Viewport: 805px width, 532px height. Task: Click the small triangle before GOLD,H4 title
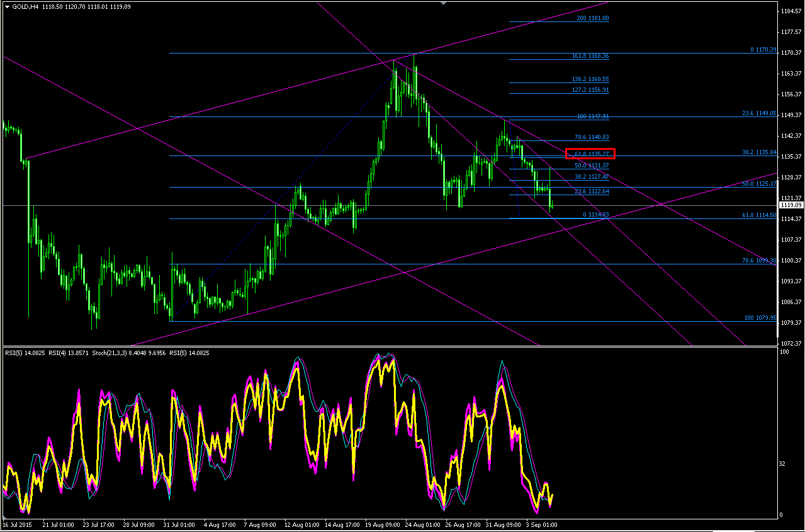coord(7,6)
